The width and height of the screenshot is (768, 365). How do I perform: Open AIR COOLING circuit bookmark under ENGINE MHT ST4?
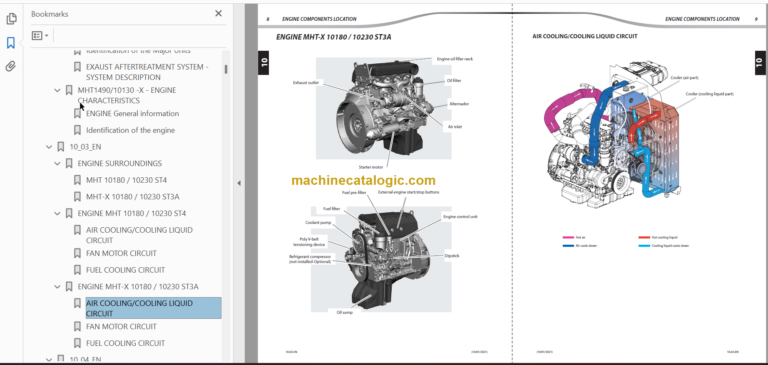tap(139, 235)
